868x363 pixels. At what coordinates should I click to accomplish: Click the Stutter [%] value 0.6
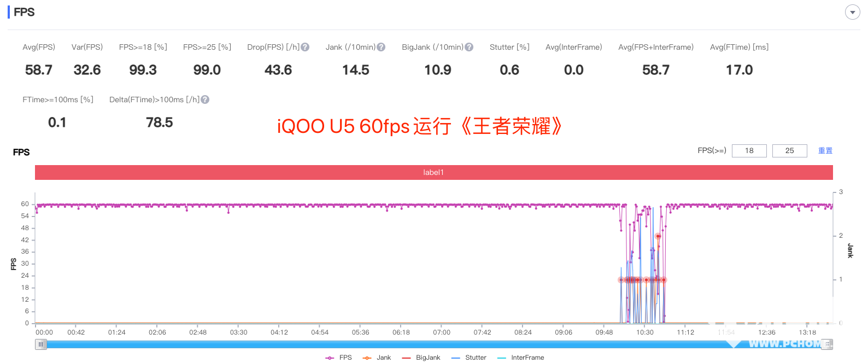(x=509, y=70)
